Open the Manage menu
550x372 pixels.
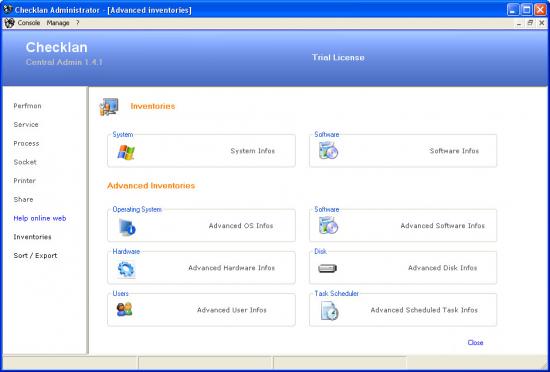coord(58,23)
